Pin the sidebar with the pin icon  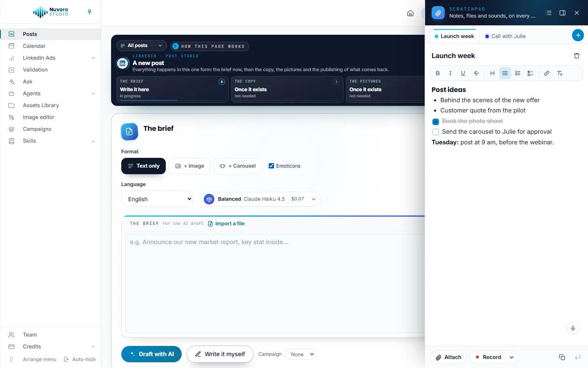pyautogui.click(x=89, y=12)
